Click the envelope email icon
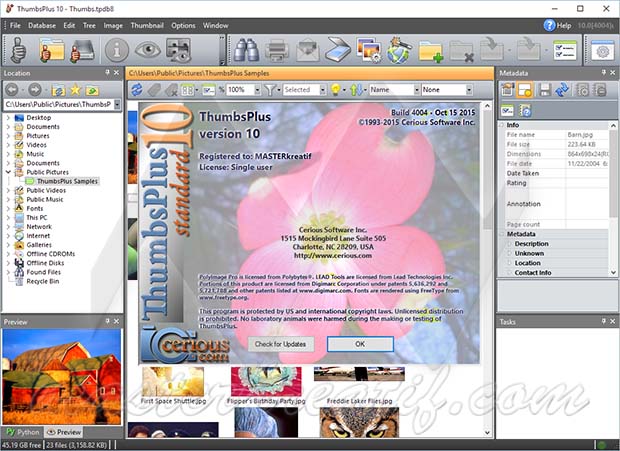 coord(308,50)
